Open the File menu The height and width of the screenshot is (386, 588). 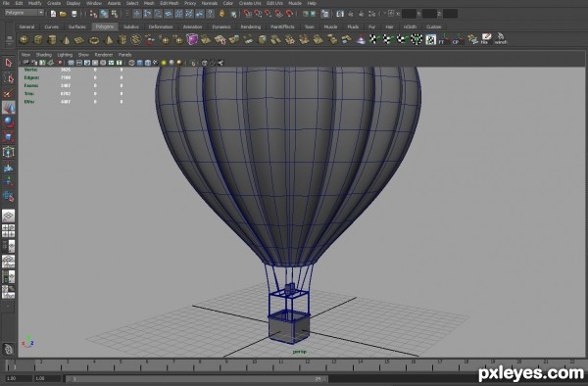click(6, 3)
